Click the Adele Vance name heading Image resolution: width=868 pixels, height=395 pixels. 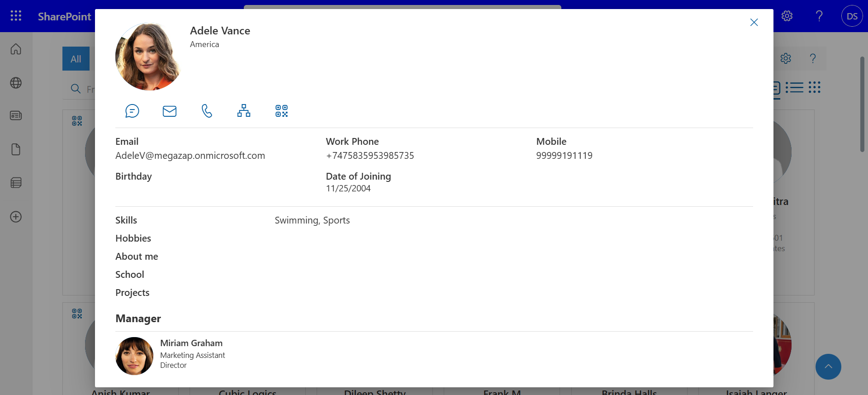coord(220,31)
